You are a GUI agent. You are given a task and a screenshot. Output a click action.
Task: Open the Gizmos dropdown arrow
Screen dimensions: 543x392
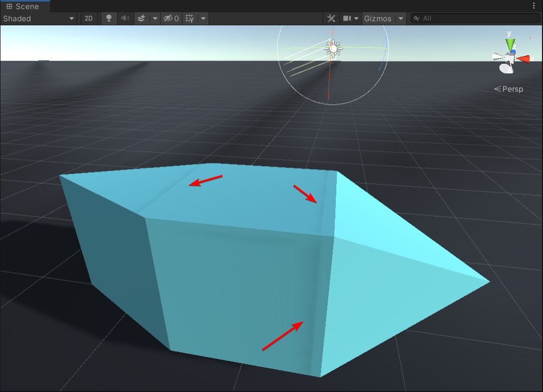click(x=400, y=18)
